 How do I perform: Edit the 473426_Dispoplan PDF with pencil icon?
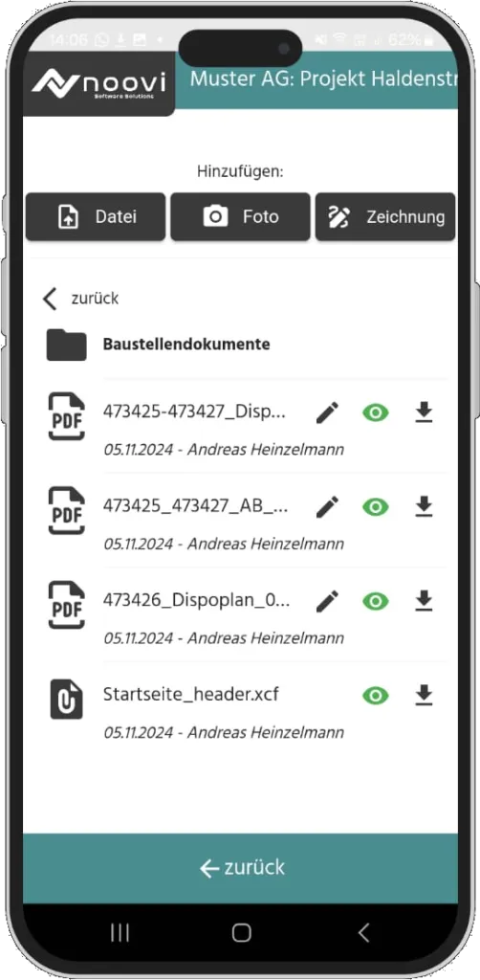(x=327, y=601)
